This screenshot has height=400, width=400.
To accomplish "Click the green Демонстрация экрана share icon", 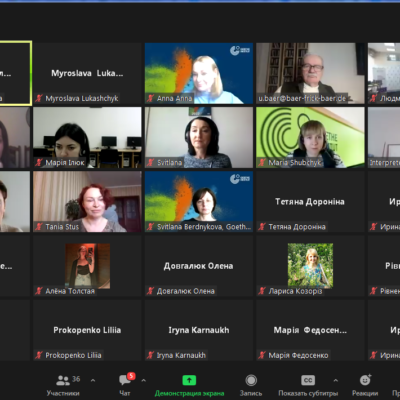I will pos(189,380).
